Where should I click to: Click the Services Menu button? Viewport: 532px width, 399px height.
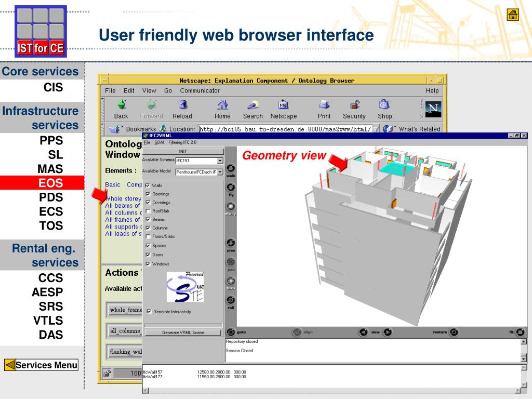[42, 365]
